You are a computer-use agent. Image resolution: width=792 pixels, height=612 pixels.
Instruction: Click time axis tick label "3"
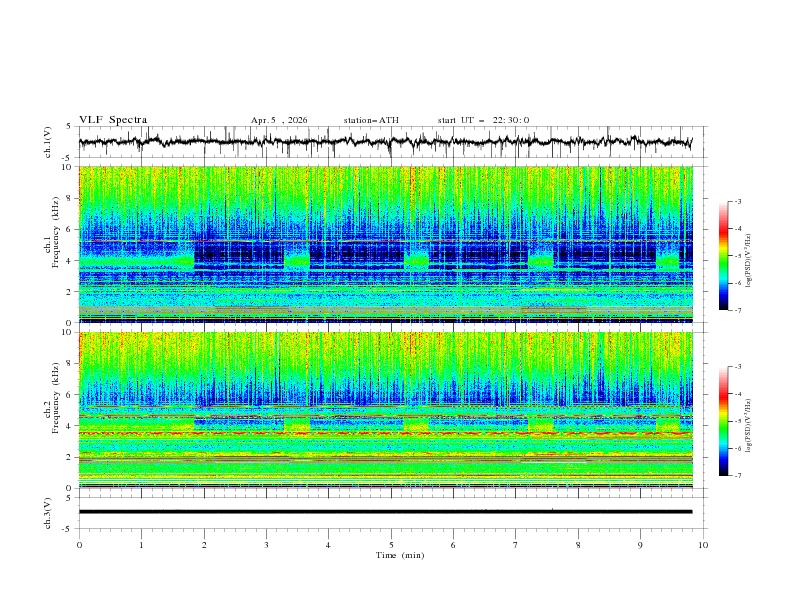pyautogui.click(x=266, y=545)
